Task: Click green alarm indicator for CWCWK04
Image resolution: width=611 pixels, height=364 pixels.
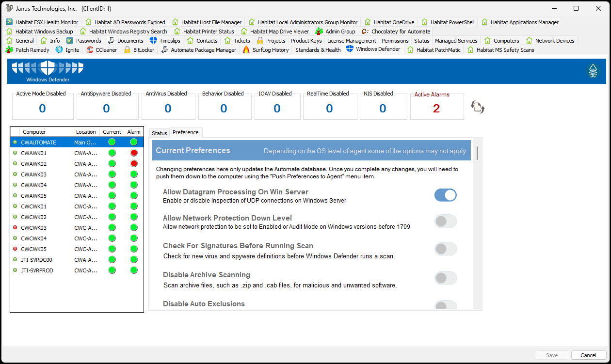Action: [134, 238]
